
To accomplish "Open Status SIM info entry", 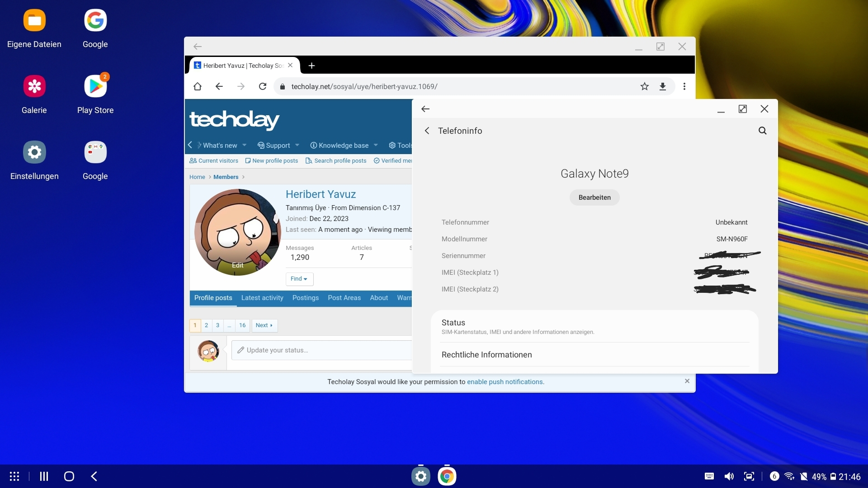I will (594, 326).
